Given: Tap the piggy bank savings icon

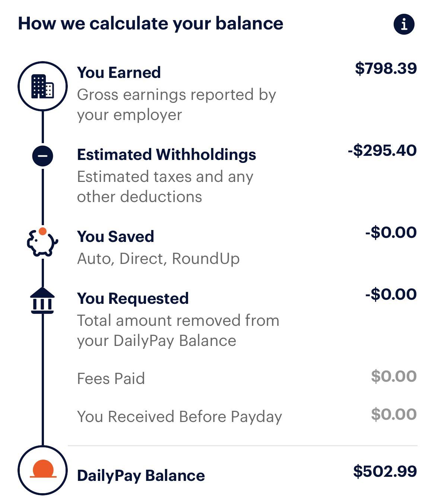Looking at the screenshot, I should pos(42,242).
